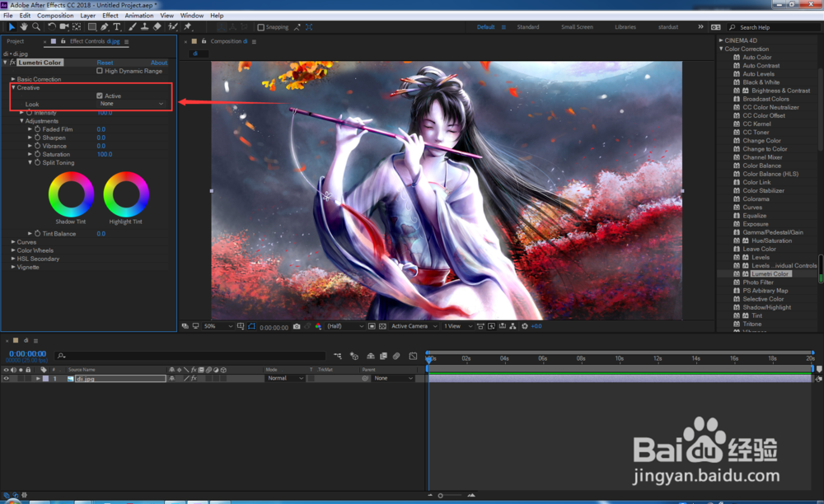Expand the Vignette section

[x=13, y=267]
